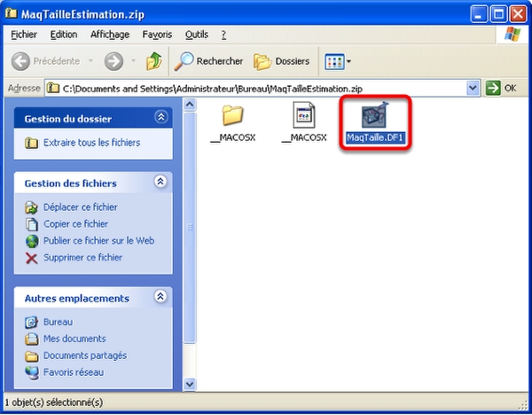Open the view mode dropdown arrow

(x=348, y=62)
